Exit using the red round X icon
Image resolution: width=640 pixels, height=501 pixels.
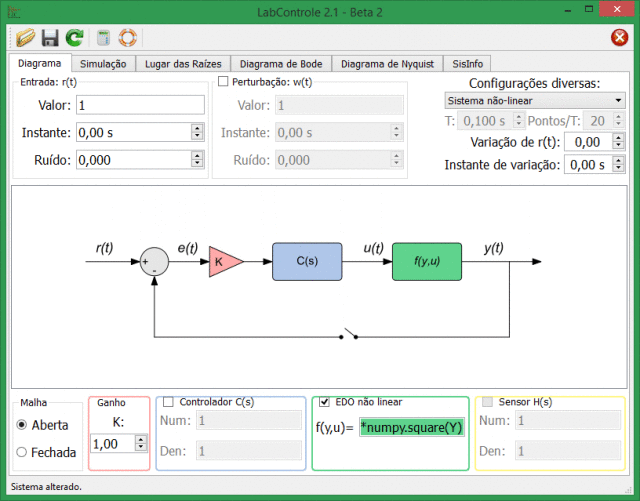coord(619,38)
